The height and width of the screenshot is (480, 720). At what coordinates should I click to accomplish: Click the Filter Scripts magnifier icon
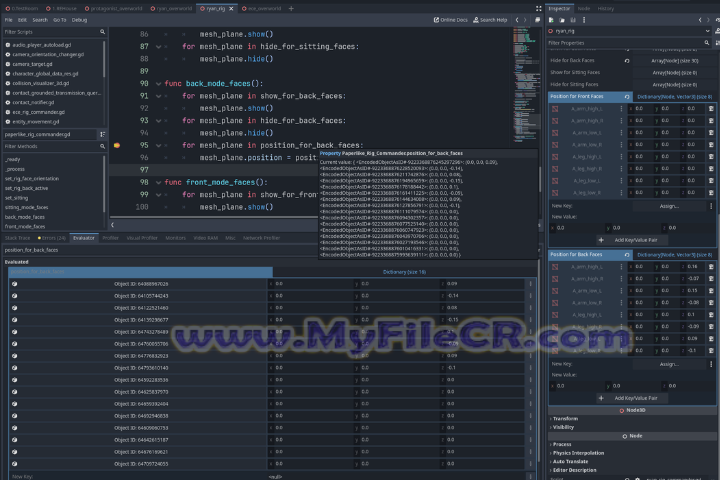[x=102, y=32]
